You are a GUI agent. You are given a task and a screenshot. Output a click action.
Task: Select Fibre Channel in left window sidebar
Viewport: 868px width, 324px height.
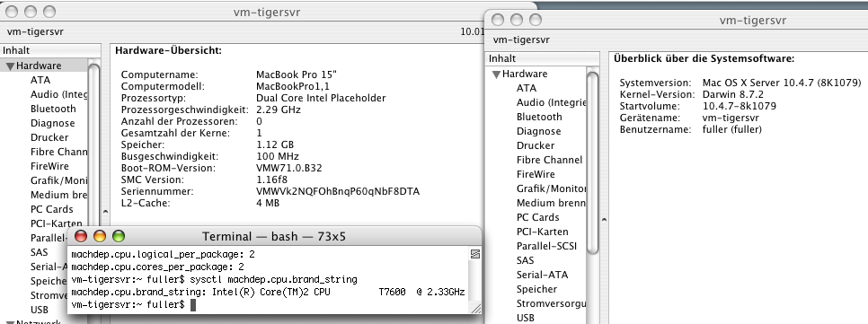58,152
